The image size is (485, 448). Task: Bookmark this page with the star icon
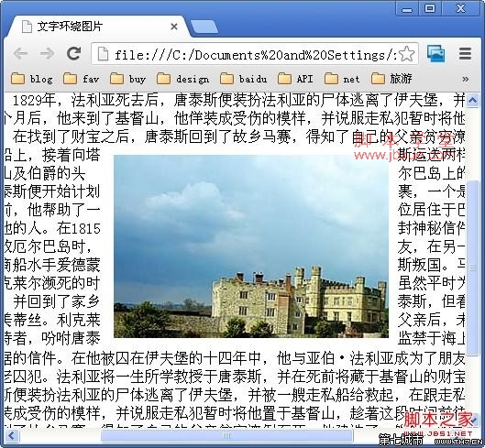pyautogui.click(x=406, y=54)
